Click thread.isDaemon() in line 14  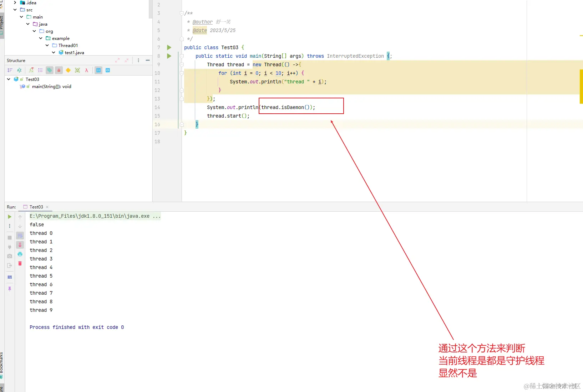coord(287,107)
